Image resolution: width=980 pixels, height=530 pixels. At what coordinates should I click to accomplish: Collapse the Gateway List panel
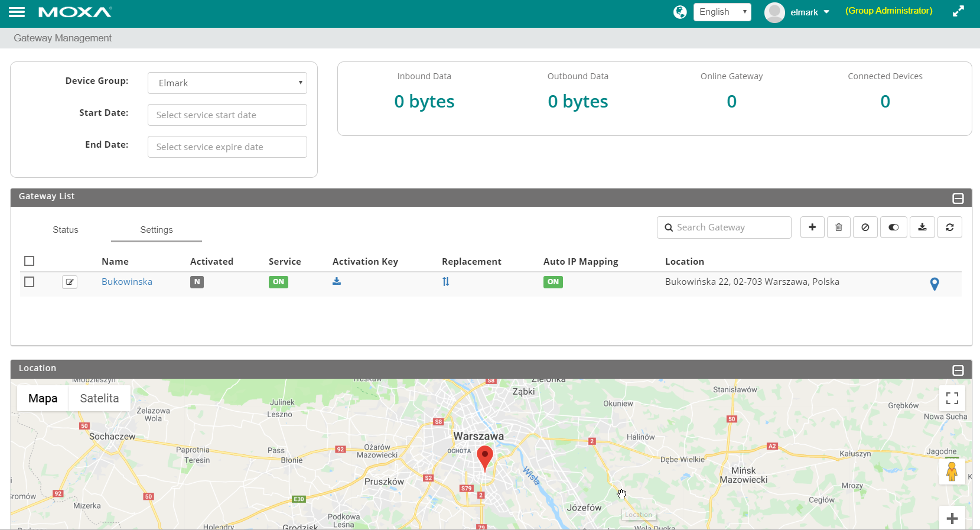[958, 199]
